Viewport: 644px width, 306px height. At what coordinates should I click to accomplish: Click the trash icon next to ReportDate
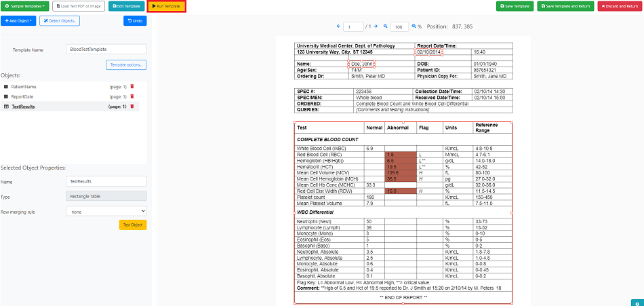click(132, 96)
